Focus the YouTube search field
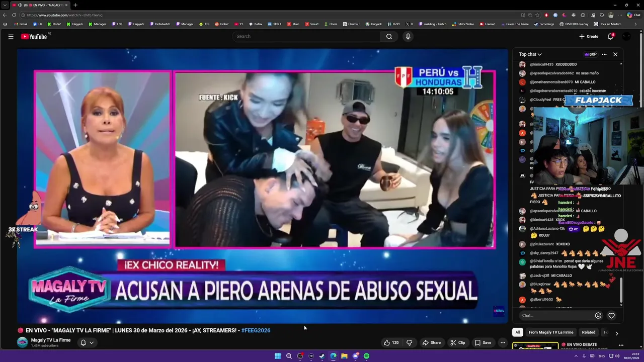 307,36
